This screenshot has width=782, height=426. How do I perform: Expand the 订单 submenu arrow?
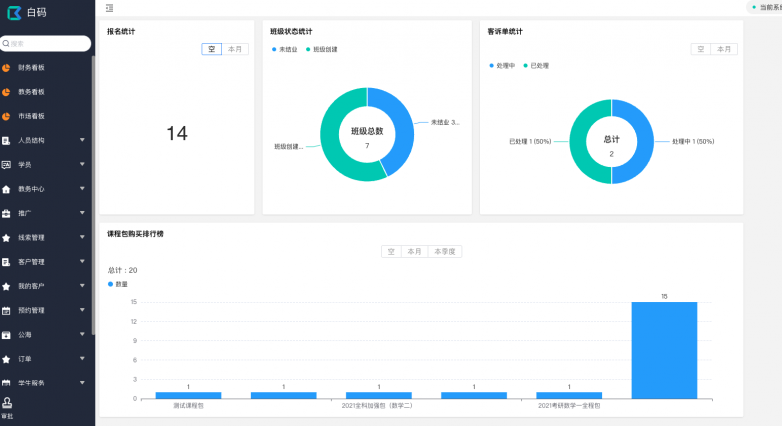(x=82, y=359)
